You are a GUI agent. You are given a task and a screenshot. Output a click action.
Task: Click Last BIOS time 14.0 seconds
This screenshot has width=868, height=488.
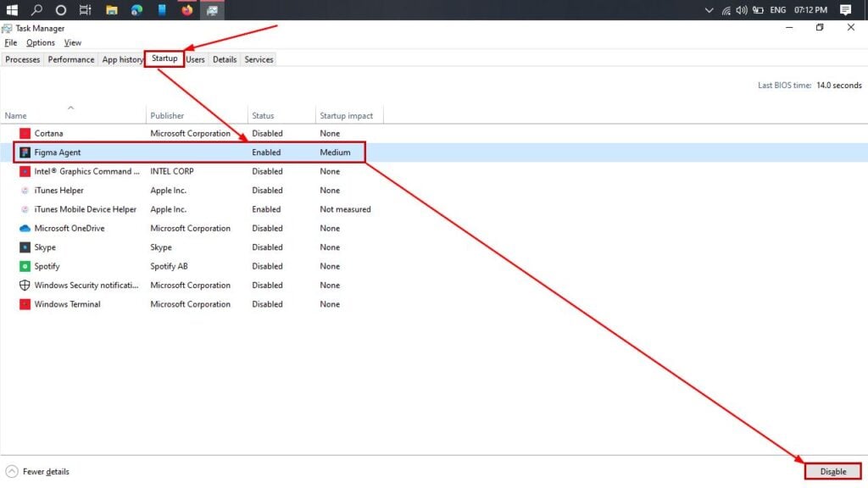pos(810,86)
